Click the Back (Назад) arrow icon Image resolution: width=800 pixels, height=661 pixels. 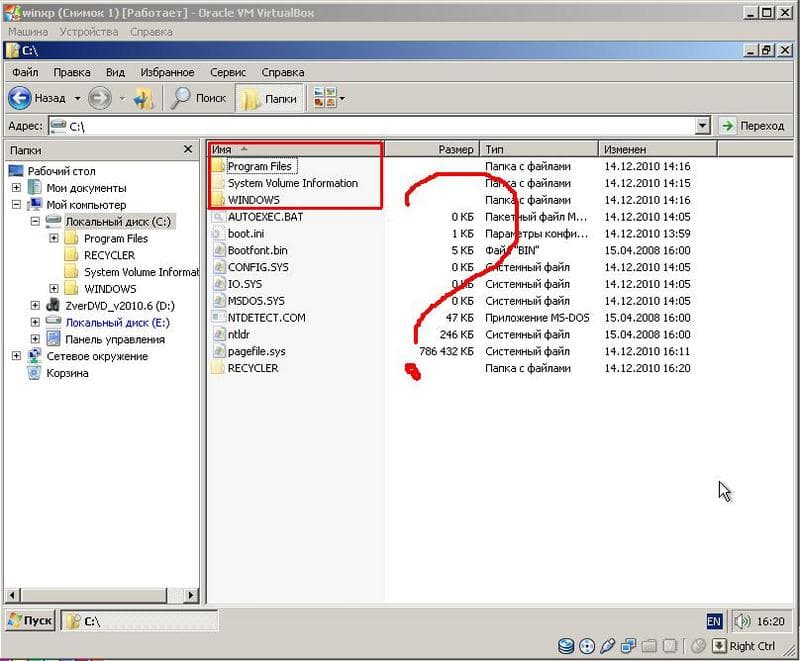tap(20, 98)
